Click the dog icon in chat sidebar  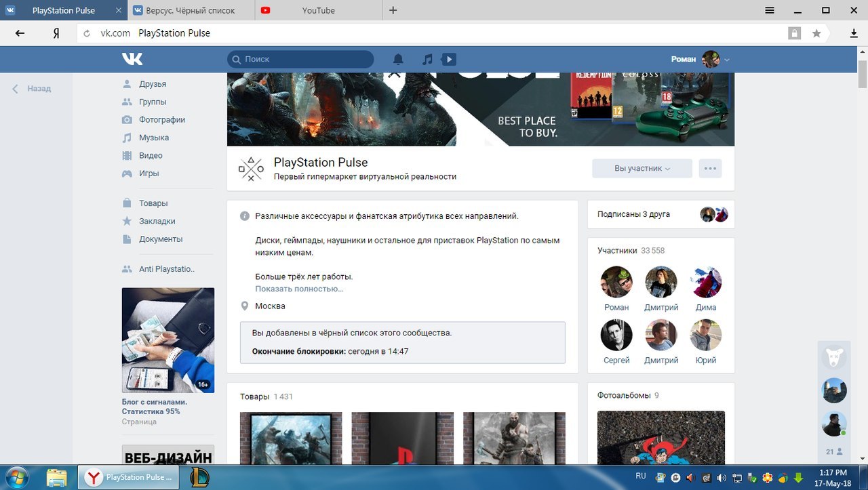pos(834,356)
